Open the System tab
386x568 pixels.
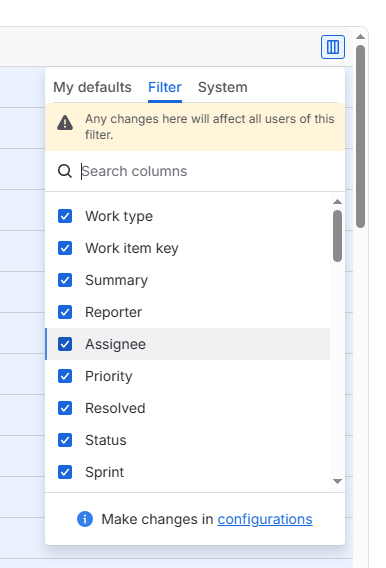tap(223, 87)
